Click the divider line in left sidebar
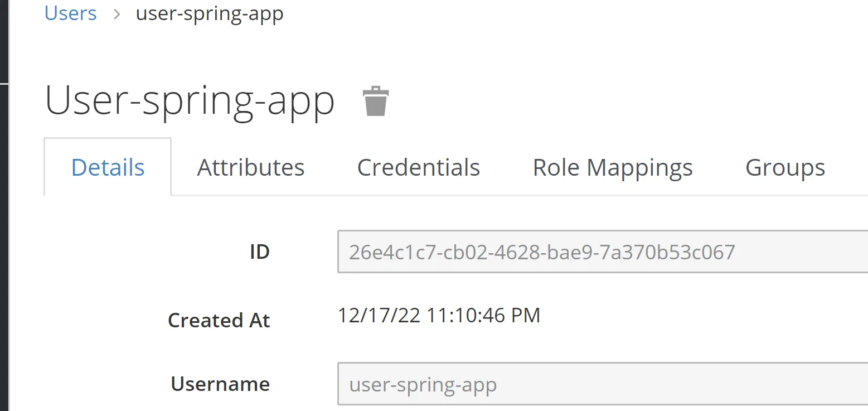Viewport: 868px width, 411px height. 4,83
